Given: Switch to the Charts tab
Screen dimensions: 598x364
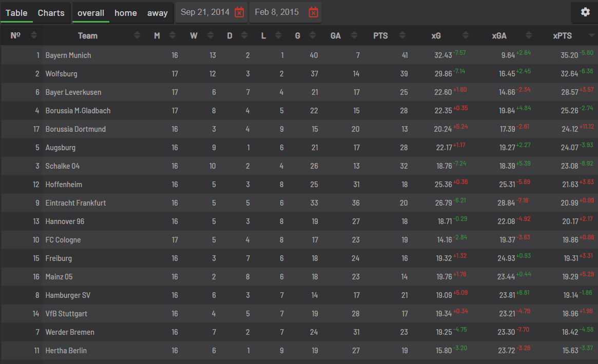Looking at the screenshot, I should coord(51,13).
